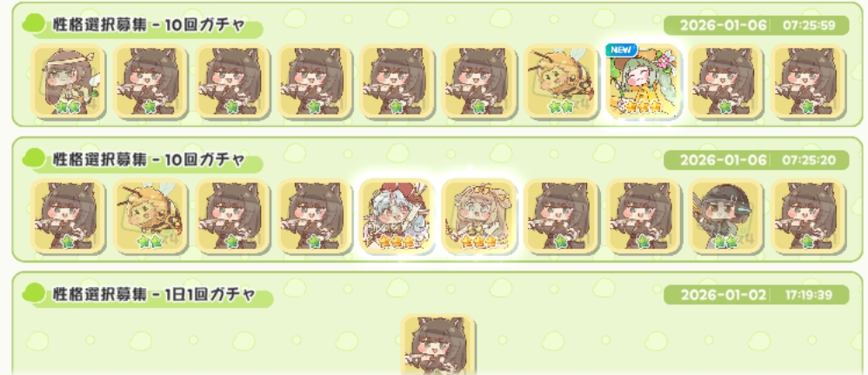Choose the bee icon in the 07:25:20 pull
Screen dimensions: 868x375
coord(150,216)
